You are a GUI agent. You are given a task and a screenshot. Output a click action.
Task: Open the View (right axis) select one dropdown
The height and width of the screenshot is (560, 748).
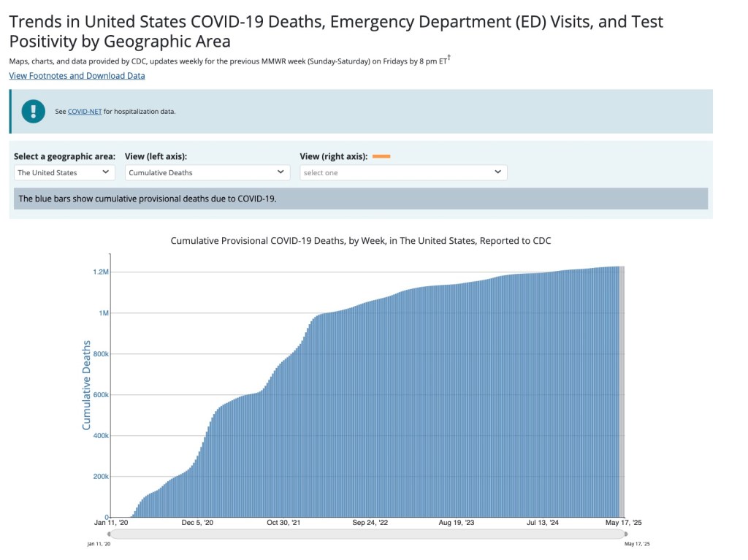403,172
